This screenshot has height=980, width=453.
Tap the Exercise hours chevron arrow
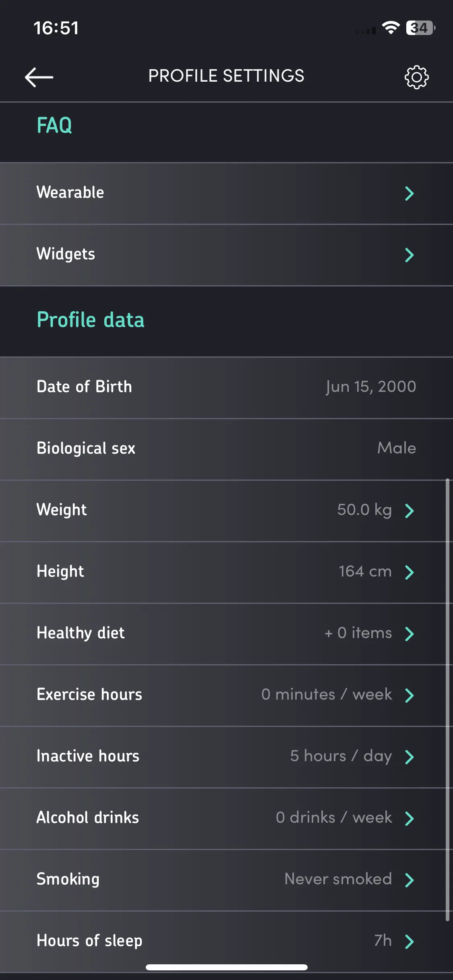[x=410, y=695]
